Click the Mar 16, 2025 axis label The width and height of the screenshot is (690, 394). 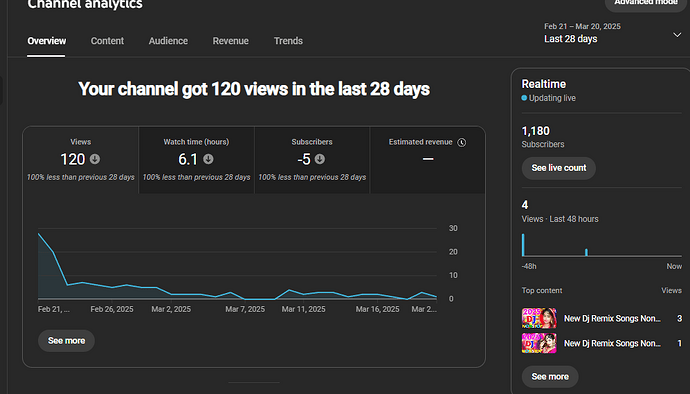(x=378, y=309)
